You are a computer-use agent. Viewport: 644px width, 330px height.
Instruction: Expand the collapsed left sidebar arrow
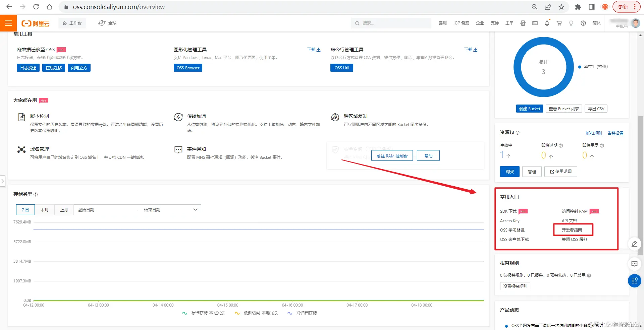pyautogui.click(x=3, y=181)
